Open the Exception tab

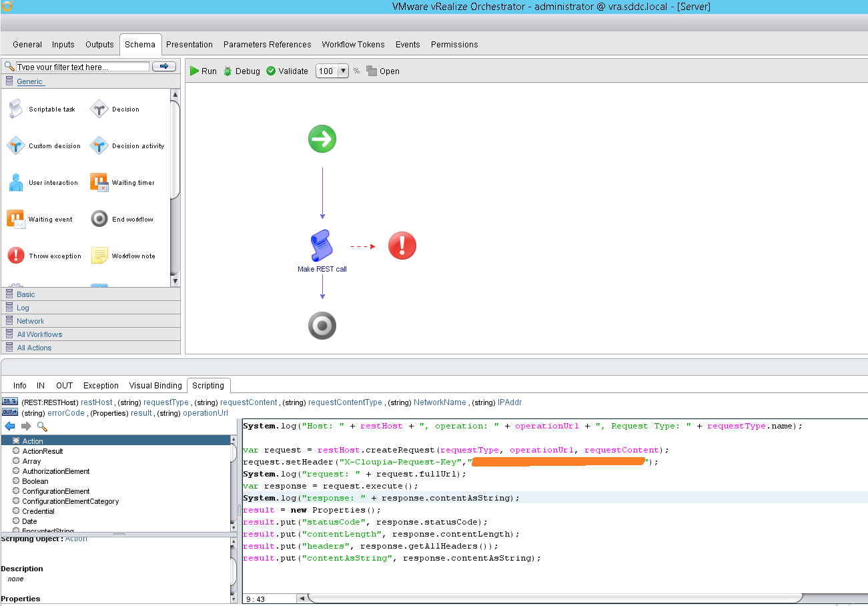(x=101, y=385)
